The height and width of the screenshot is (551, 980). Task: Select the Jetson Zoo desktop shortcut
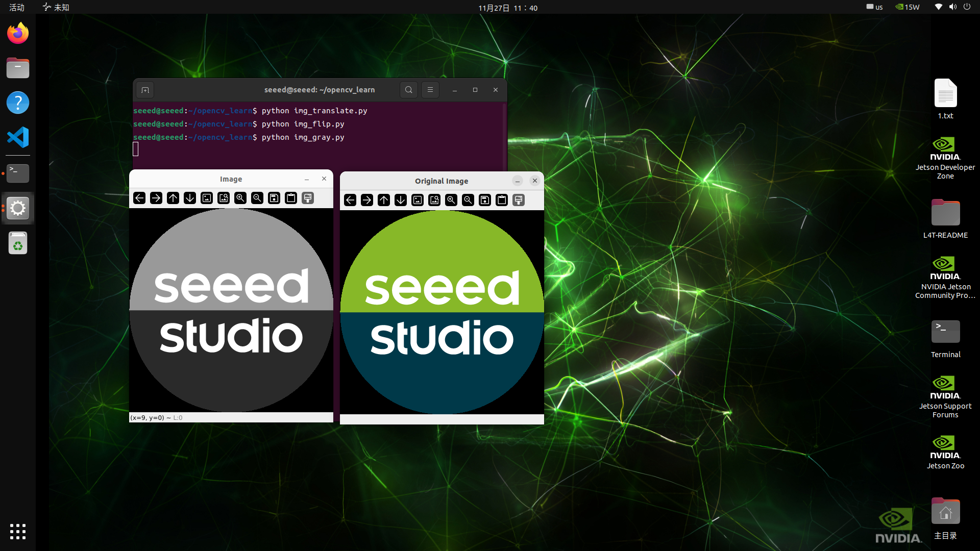tap(945, 452)
